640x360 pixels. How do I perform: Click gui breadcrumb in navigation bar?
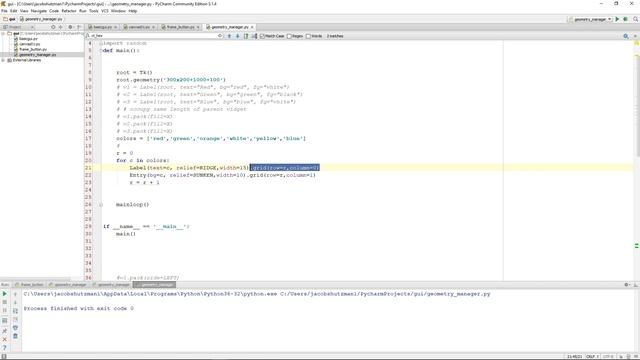[x=10, y=19]
